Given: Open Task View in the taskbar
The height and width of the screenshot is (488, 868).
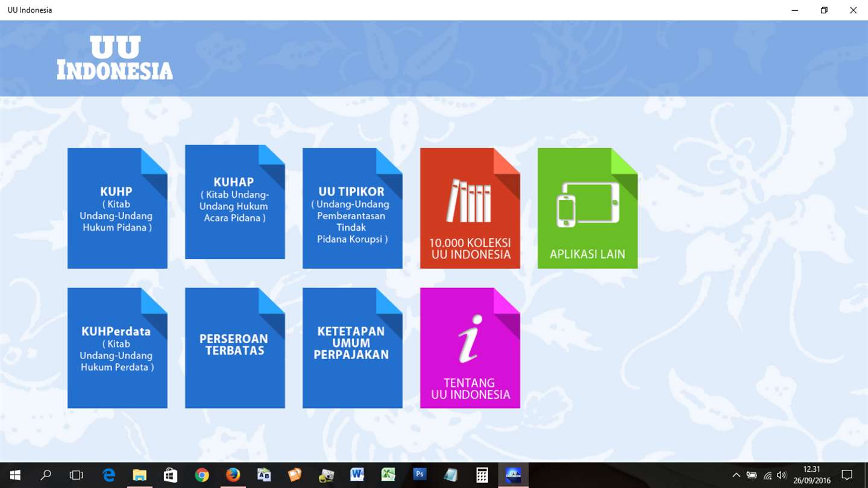Looking at the screenshot, I should pos(76,475).
